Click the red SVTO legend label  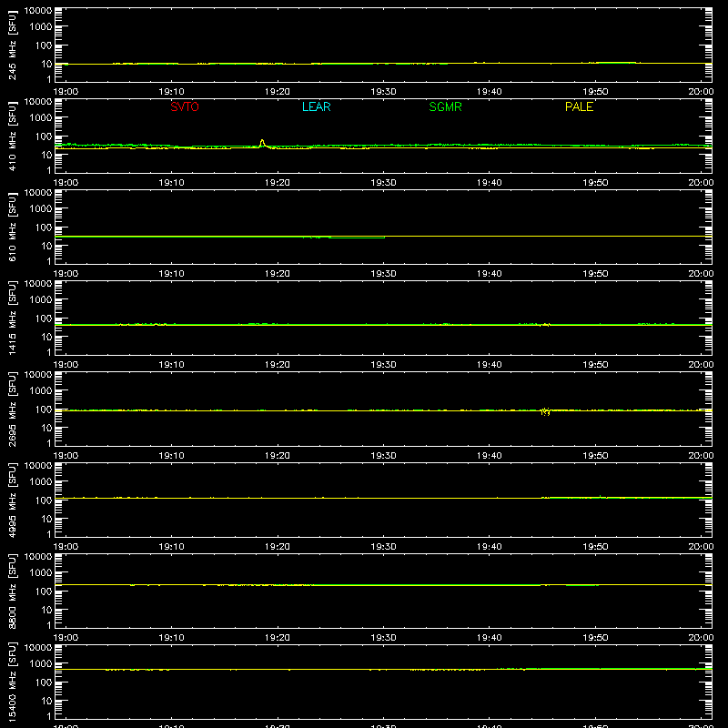(x=185, y=106)
